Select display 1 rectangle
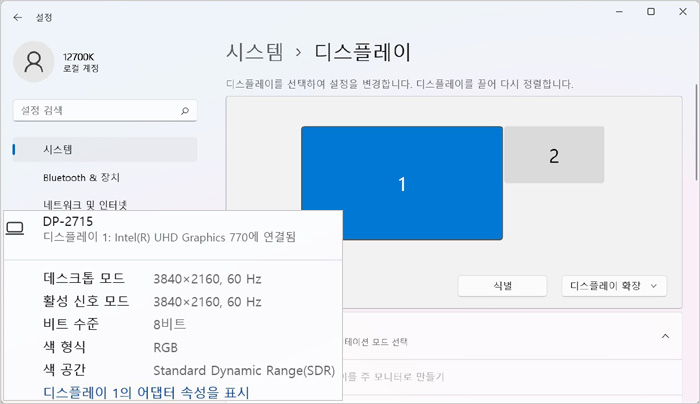This screenshot has height=404, width=700. 402,183
